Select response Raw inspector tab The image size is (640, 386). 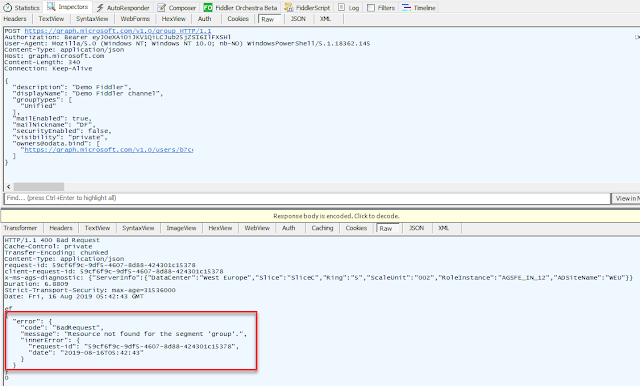[386, 228]
